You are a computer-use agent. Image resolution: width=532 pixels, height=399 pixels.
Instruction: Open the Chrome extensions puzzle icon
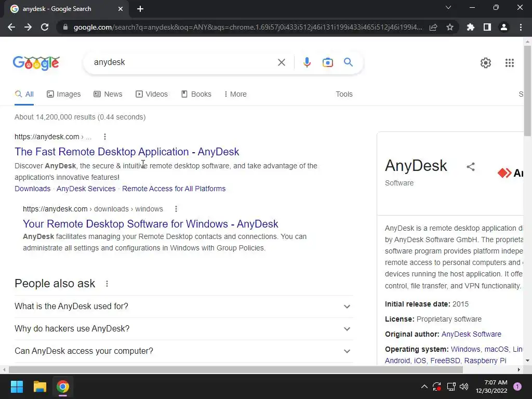[x=471, y=27]
